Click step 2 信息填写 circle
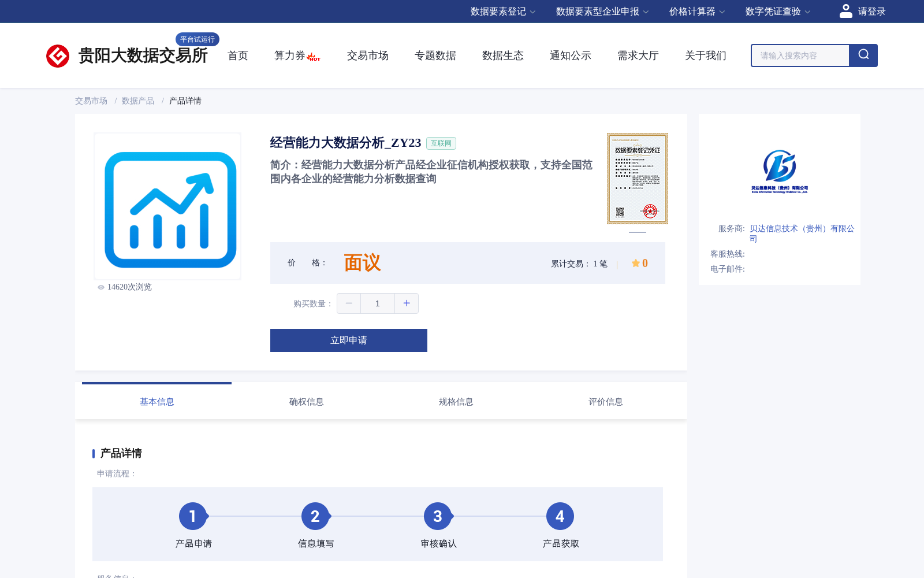924x578 pixels. (315, 516)
